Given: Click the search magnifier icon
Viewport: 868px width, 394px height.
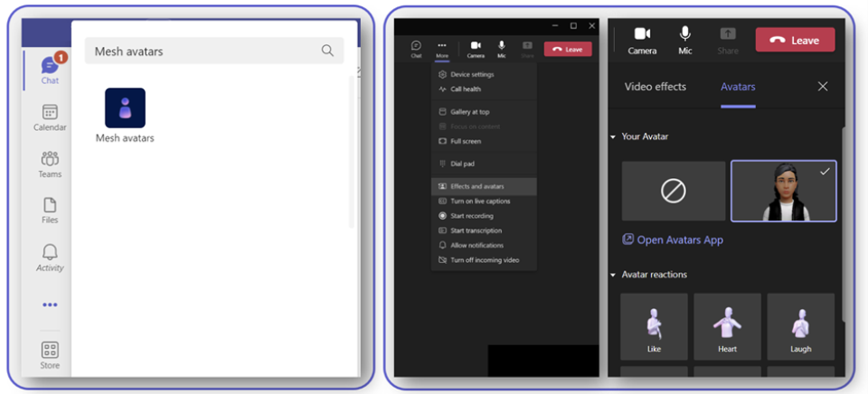Looking at the screenshot, I should [327, 51].
